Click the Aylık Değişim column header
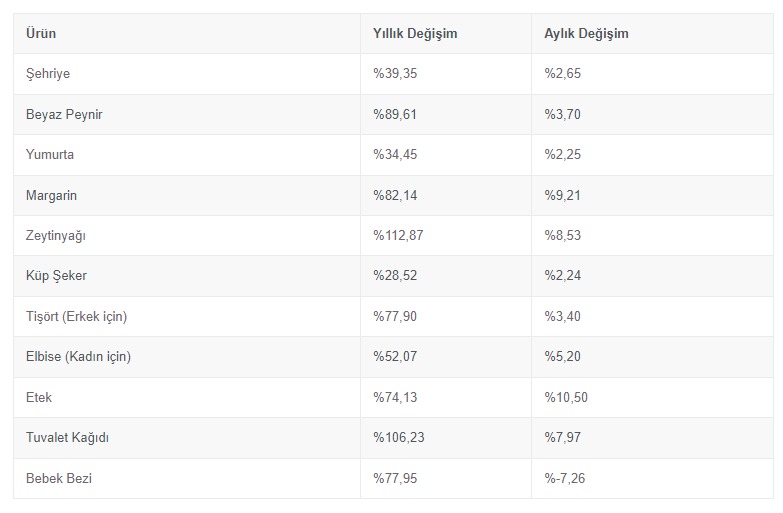The height and width of the screenshot is (513, 783). click(x=586, y=33)
